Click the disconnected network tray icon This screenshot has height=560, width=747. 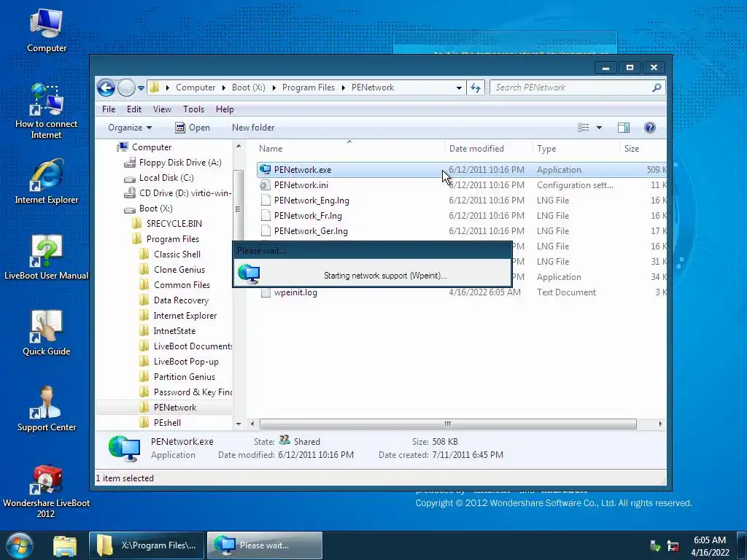tap(673, 545)
